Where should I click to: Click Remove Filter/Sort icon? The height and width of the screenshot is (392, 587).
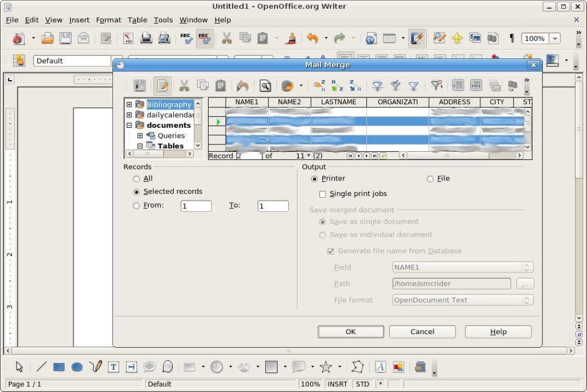coord(436,86)
